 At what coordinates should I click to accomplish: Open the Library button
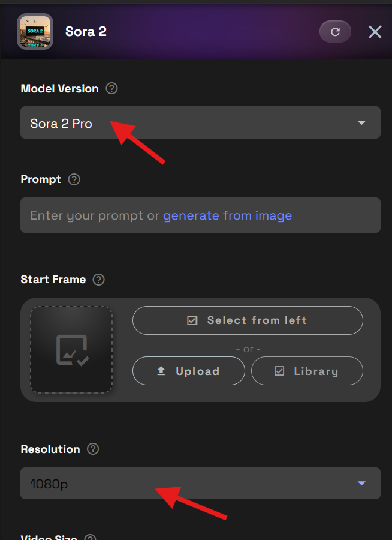(307, 371)
